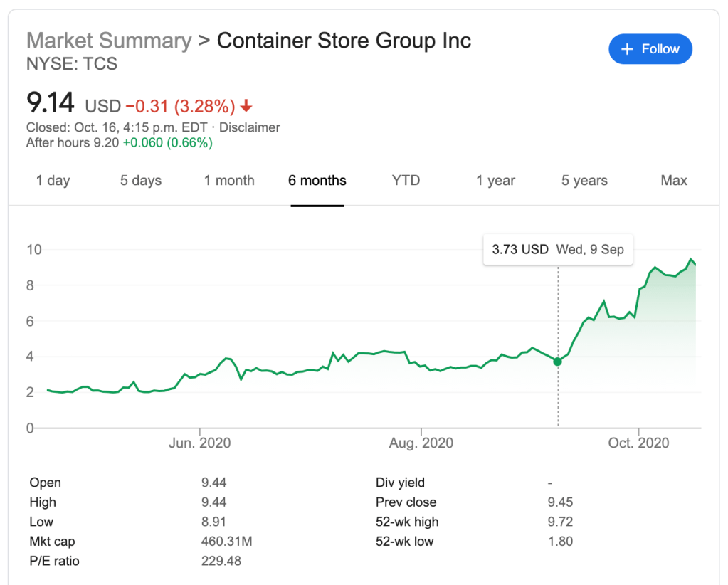Click the Oct. 2020 axis label
The image size is (728, 585).
point(639,443)
